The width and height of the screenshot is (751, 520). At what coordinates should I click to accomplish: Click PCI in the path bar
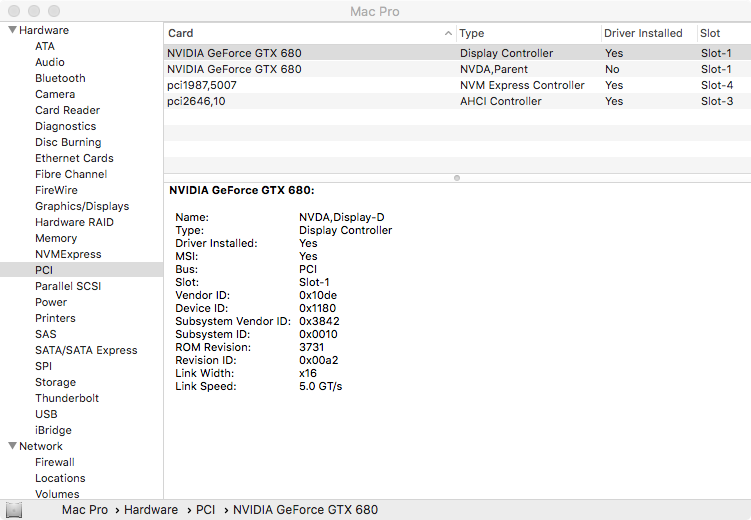coord(205,509)
